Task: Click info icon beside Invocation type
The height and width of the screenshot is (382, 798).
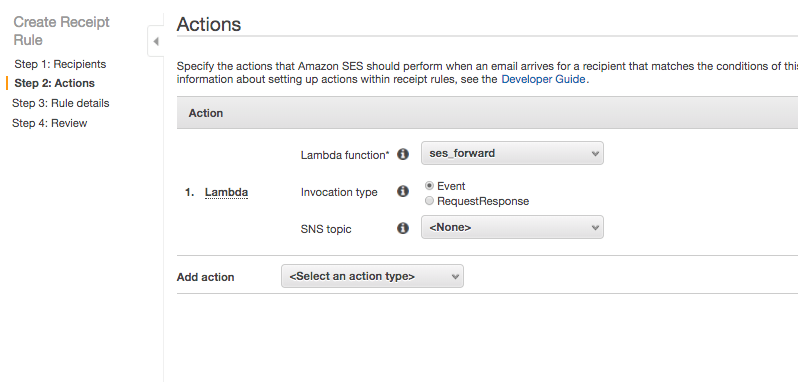Action: click(x=403, y=191)
